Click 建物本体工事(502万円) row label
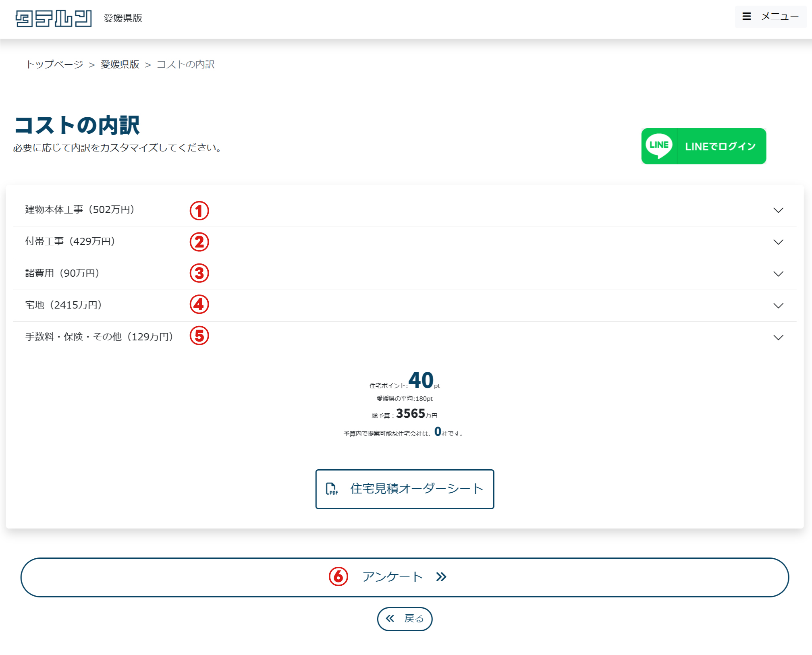Image resolution: width=812 pixels, height=655 pixels. tap(80, 210)
